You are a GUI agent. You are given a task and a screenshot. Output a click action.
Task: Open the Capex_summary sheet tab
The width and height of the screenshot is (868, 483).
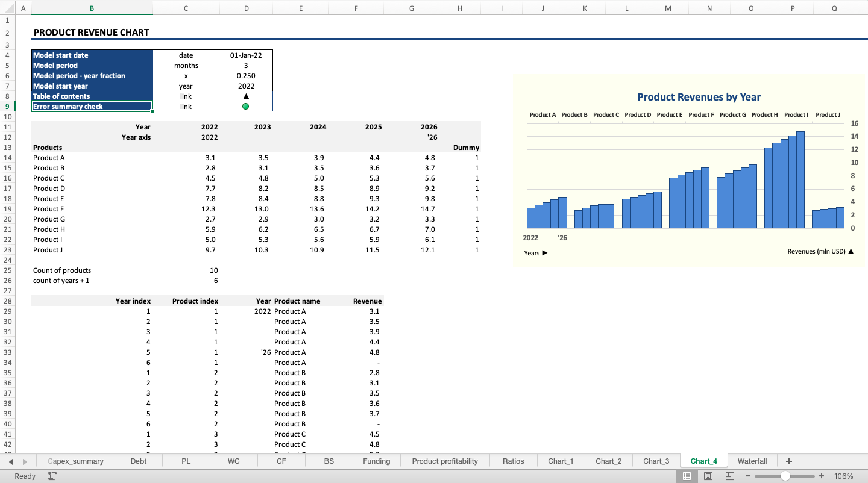(x=75, y=461)
